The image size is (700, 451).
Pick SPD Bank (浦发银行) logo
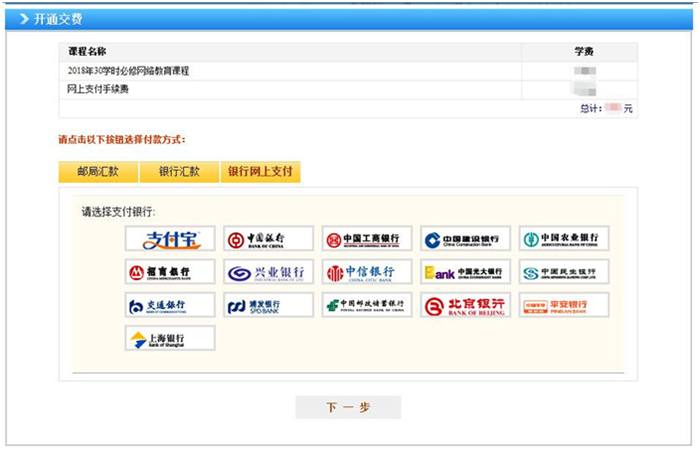pyautogui.click(x=268, y=305)
